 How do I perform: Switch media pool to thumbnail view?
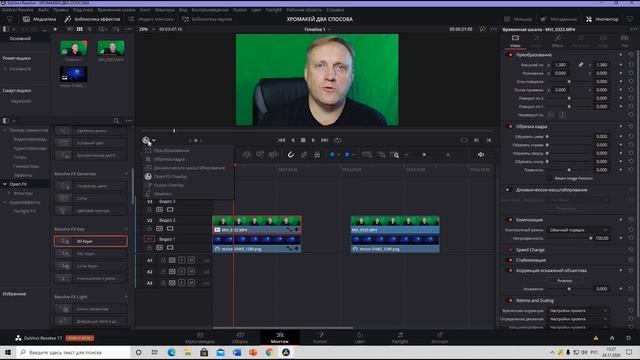coord(80,29)
